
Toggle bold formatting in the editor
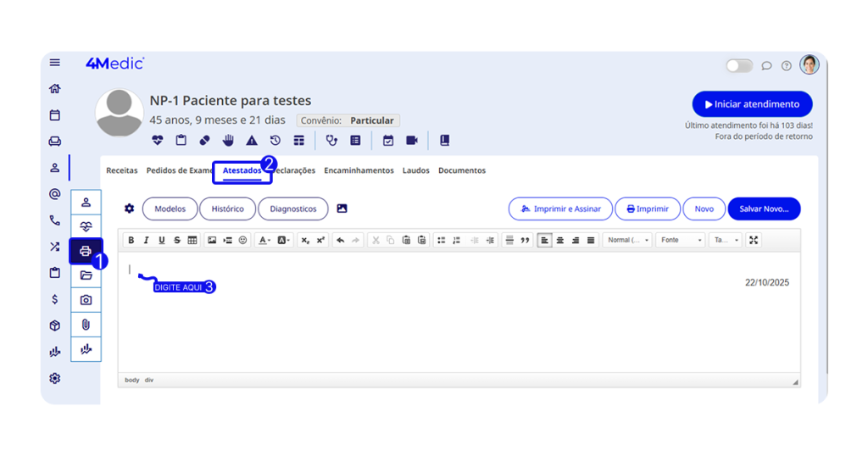131,240
